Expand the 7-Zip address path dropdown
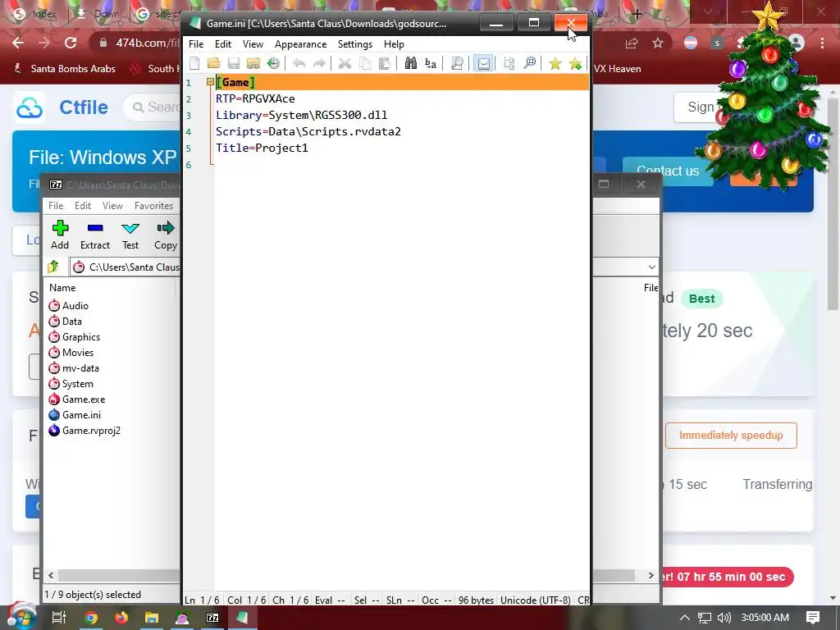This screenshot has width=840, height=630. [651, 267]
